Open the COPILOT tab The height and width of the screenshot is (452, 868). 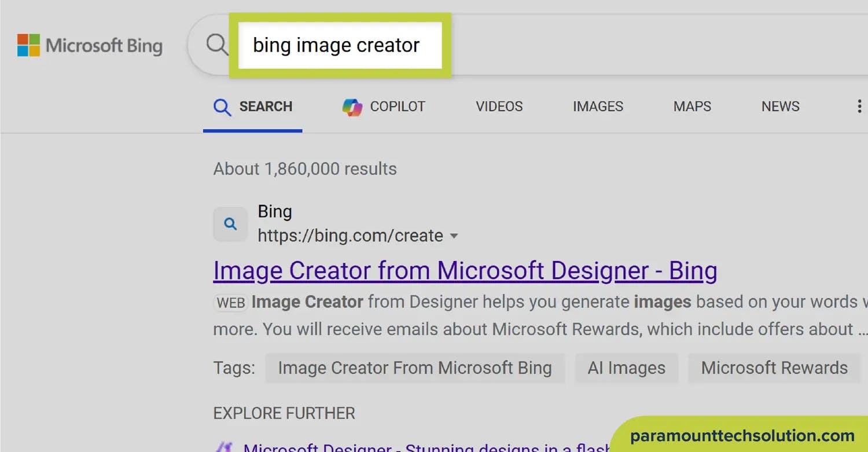click(384, 107)
